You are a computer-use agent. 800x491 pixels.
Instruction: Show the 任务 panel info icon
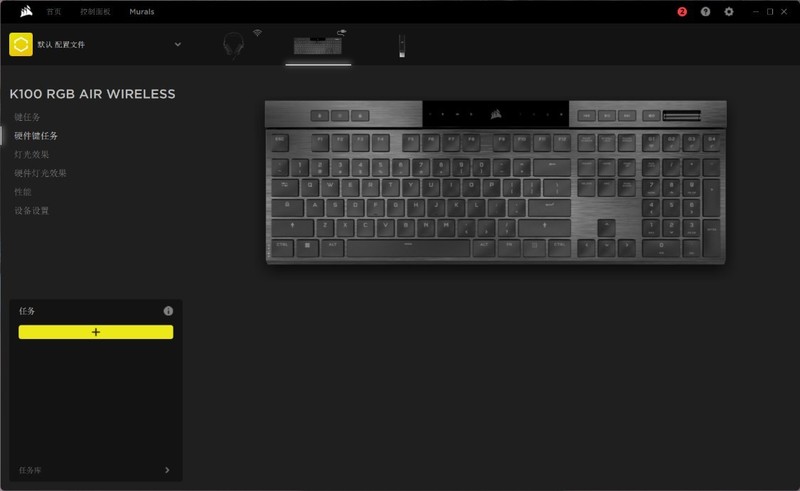click(x=168, y=311)
